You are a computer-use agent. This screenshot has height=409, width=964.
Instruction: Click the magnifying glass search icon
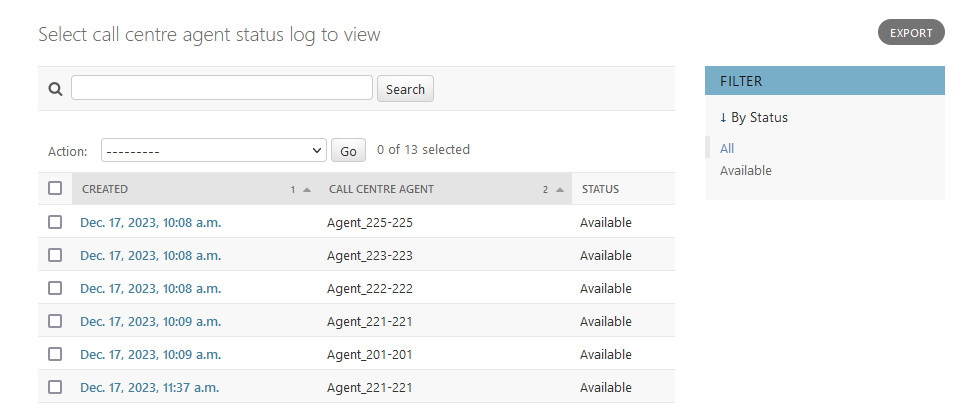[x=56, y=89]
